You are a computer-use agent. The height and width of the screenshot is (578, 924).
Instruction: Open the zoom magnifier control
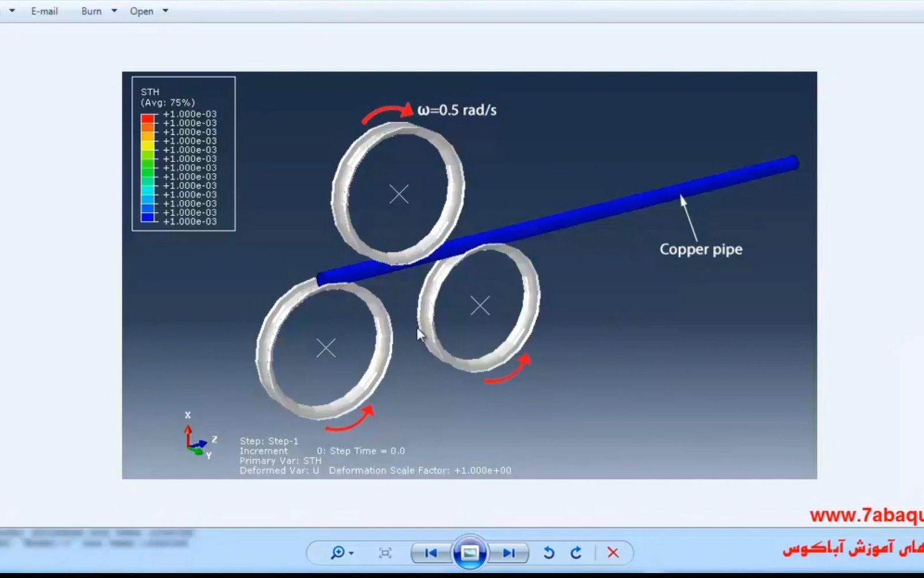(x=342, y=553)
